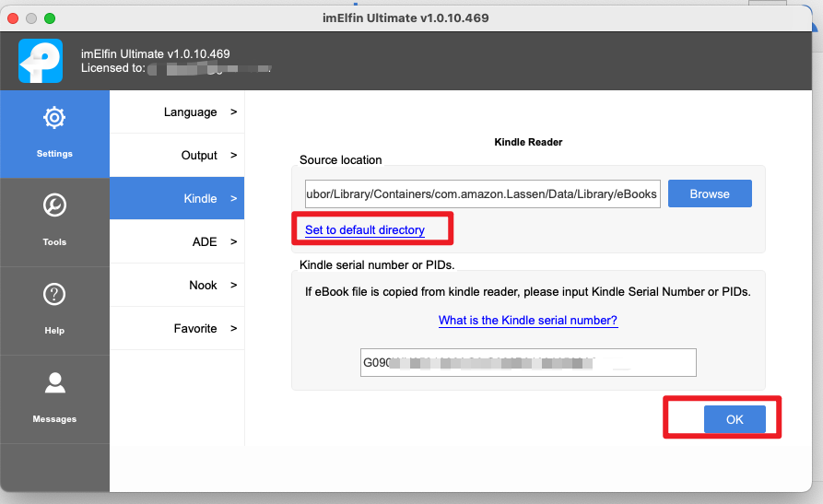Confirm settings with the OK button

coord(735,419)
